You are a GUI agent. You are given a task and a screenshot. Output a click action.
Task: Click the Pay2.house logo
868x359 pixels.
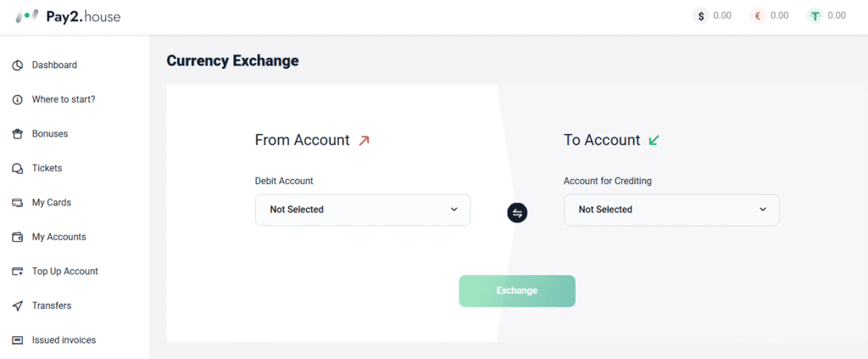(68, 17)
